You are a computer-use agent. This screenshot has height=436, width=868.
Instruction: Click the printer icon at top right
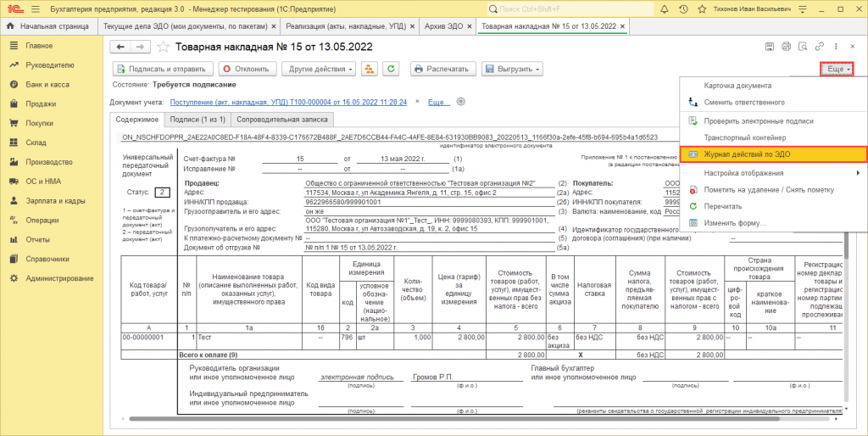pyautogui.click(x=786, y=48)
